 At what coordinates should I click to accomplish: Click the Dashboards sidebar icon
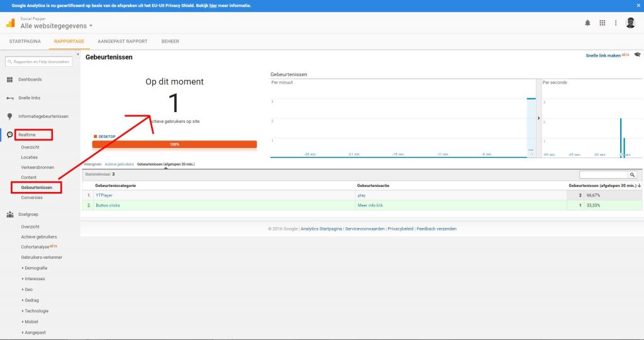click(x=10, y=79)
